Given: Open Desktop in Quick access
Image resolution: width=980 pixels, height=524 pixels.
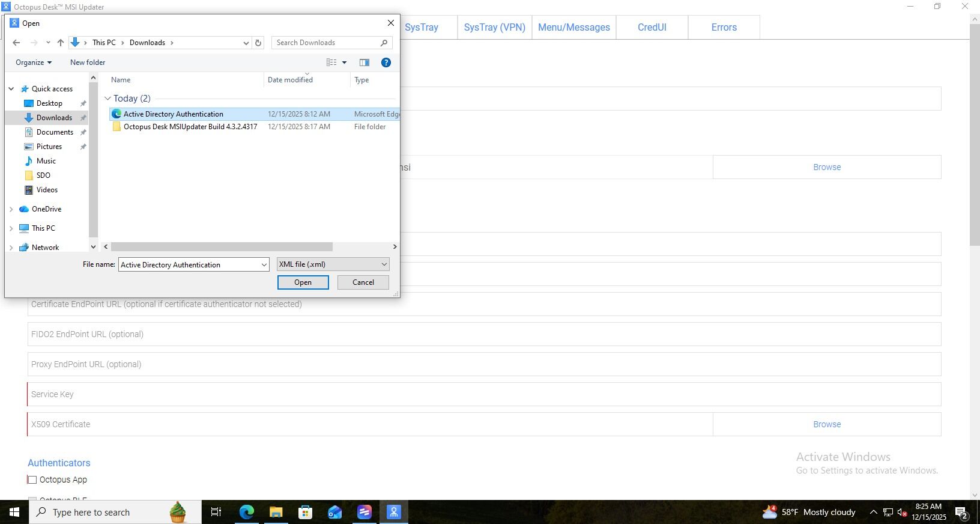Looking at the screenshot, I should [49, 103].
